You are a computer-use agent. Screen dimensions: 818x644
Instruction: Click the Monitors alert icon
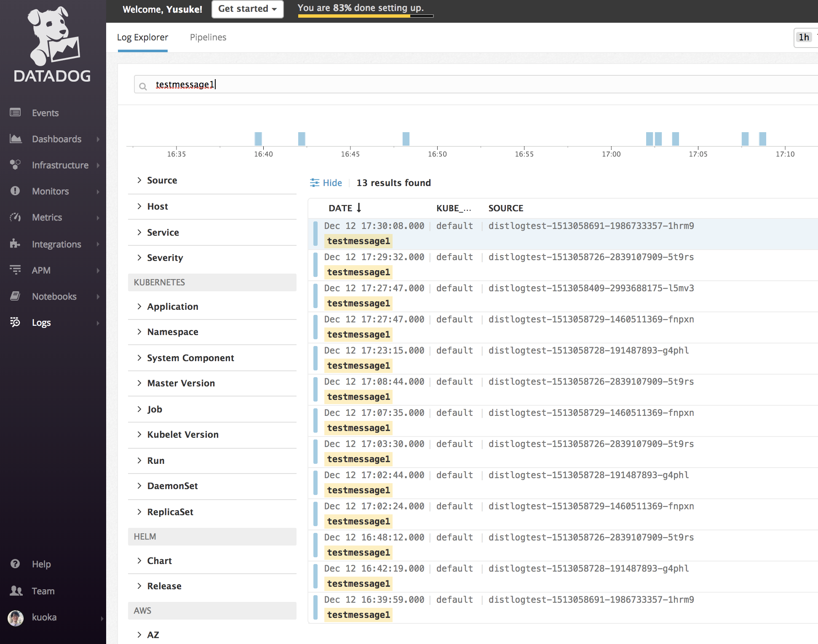point(15,191)
